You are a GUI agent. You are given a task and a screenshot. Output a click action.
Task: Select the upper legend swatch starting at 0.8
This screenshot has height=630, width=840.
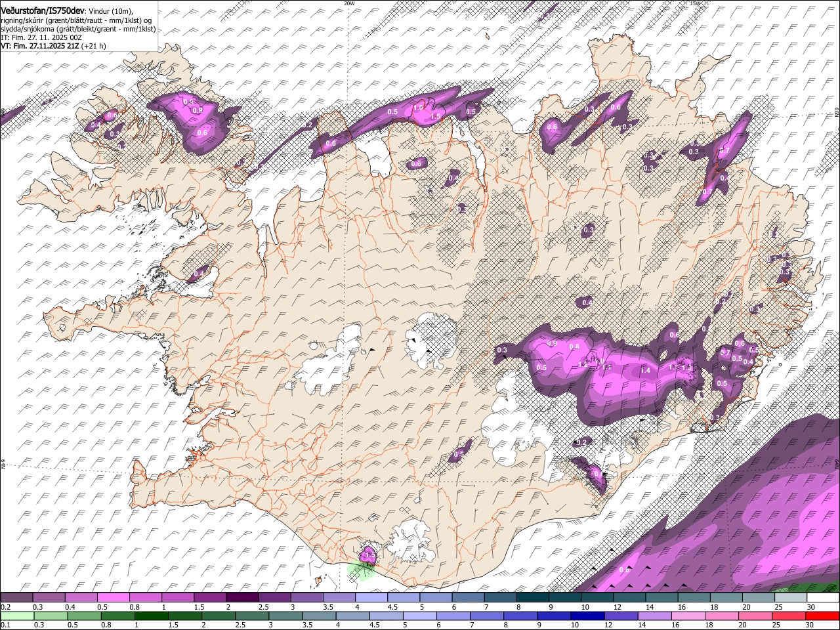click(145, 597)
